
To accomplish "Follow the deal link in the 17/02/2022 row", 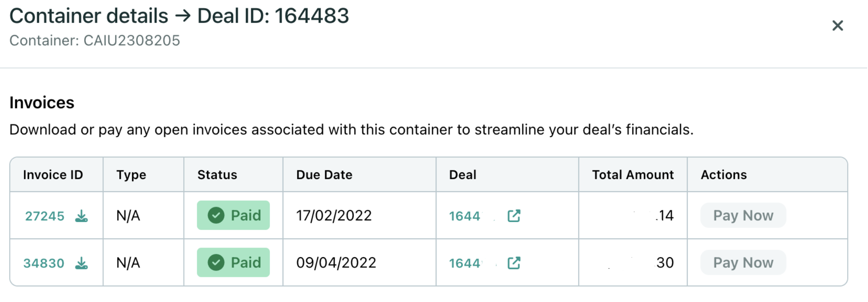I will (x=465, y=216).
